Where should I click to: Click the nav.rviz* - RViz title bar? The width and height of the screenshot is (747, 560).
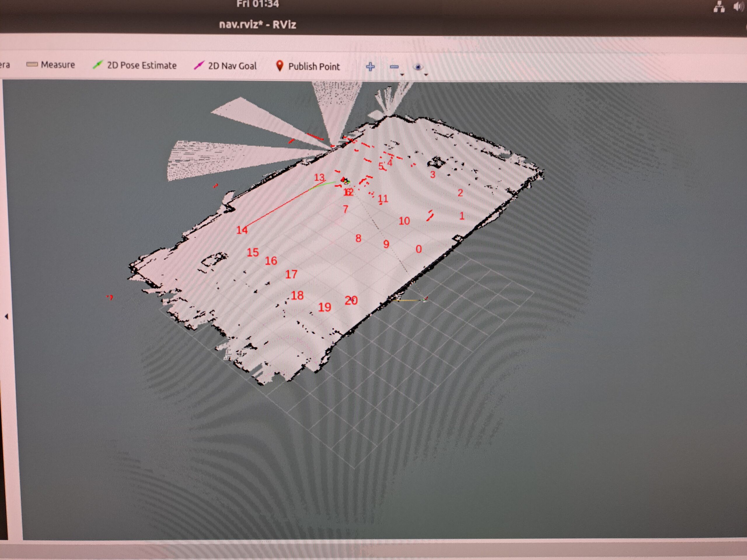pos(258,24)
